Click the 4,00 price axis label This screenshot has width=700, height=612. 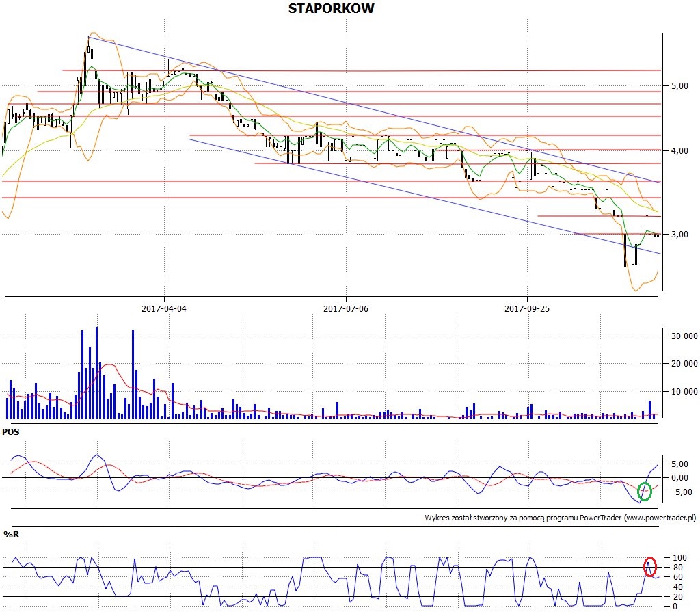click(x=679, y=151)
